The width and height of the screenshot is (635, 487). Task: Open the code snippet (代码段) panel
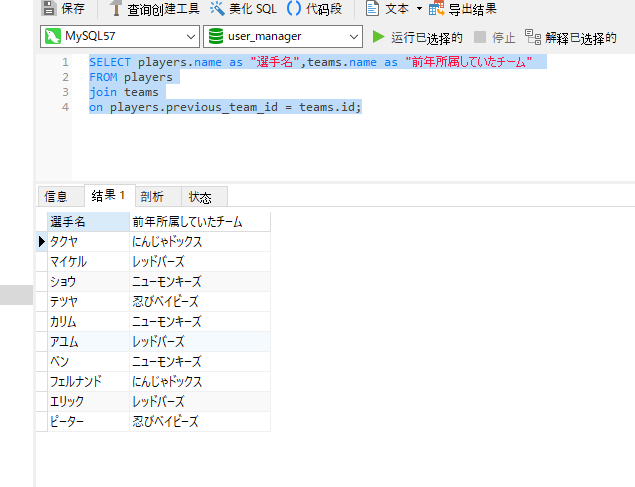click(x=314, y=9)
